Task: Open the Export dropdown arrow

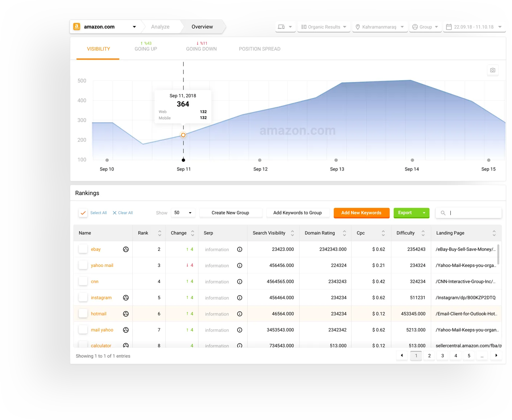Action: pos(424,213)
